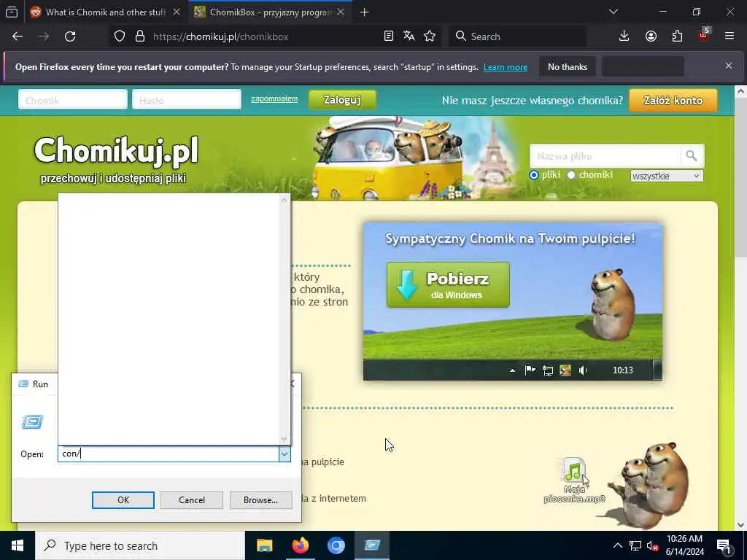Screen dimensions: 747x560
Task: Collapse the Run dialog history dropdown arrow
Action: tap(285, 454)
